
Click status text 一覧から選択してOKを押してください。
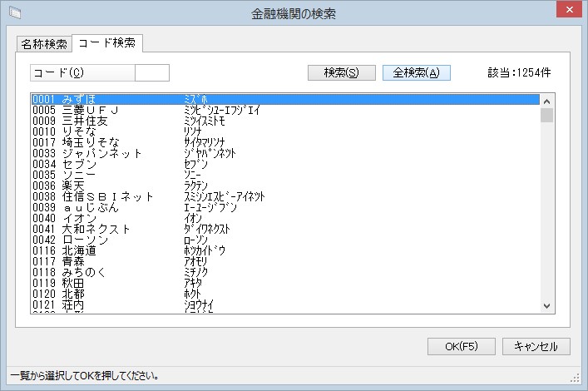point(84,376)
